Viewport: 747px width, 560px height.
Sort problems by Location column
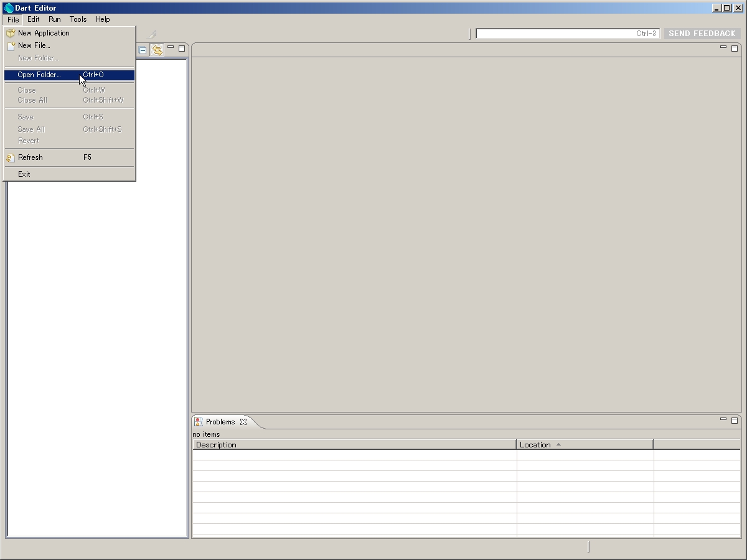tap(585, 445)
